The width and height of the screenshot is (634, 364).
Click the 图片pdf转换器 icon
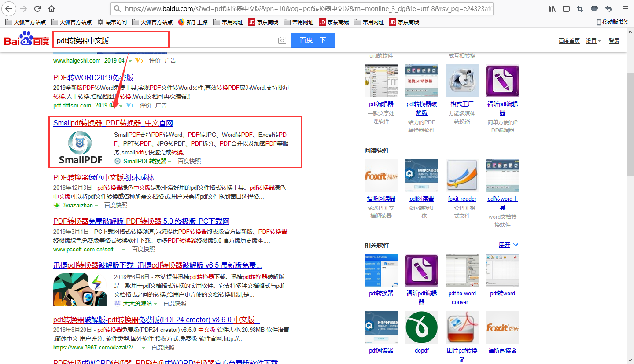[462, 327]
